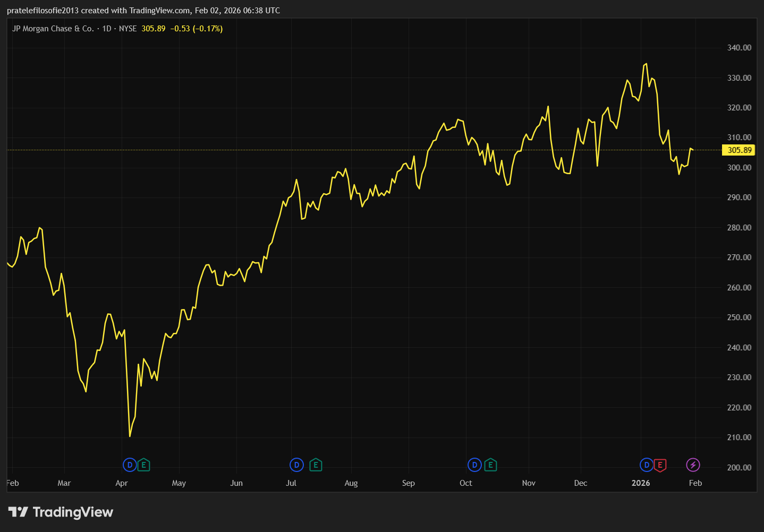Click the 290.00 price axis label

click(739, 198)
